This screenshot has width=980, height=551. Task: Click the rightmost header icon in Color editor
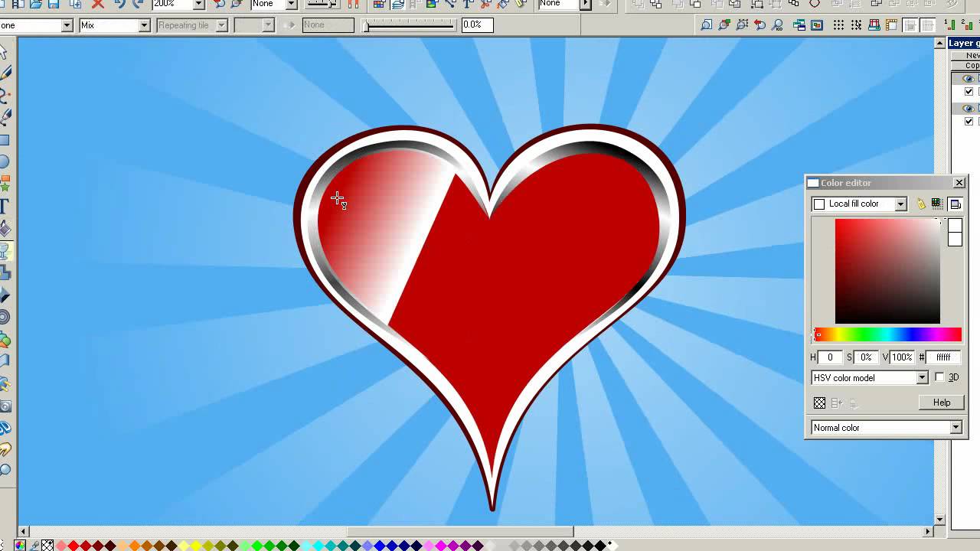pos(955,204)
